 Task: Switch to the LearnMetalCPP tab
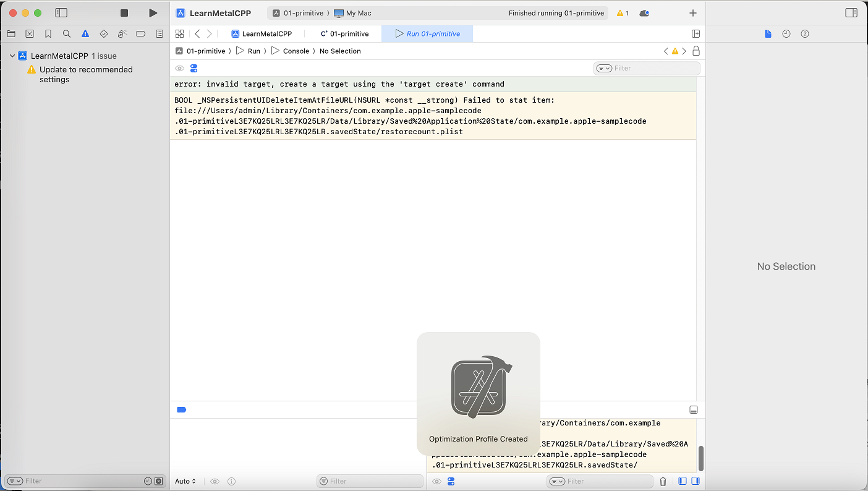point(262,34)
